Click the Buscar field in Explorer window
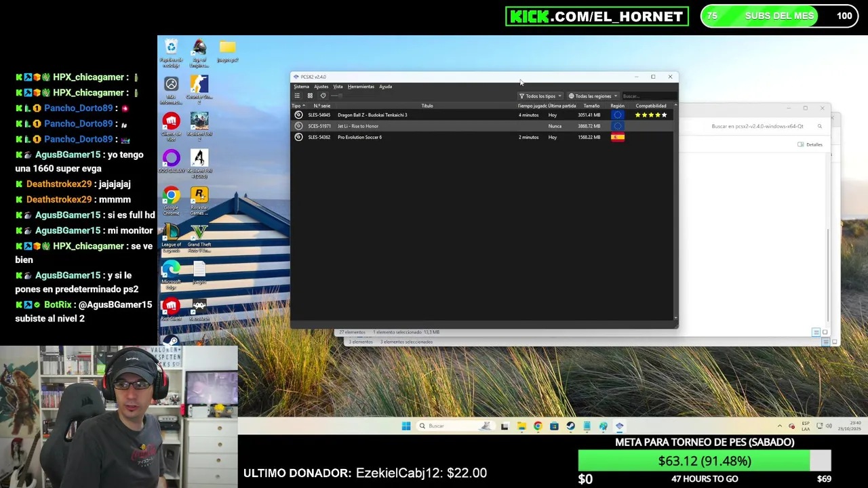Screen dimensions: 868x488 765,126
